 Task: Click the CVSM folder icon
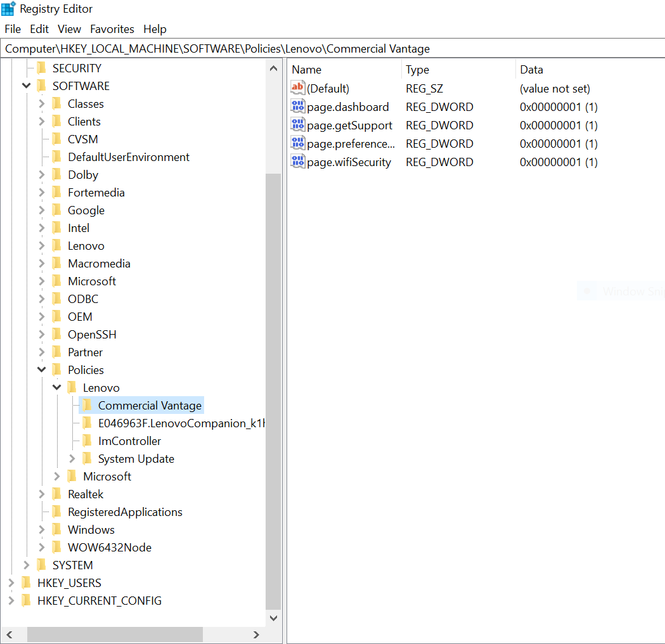click(x=57, y=139)
